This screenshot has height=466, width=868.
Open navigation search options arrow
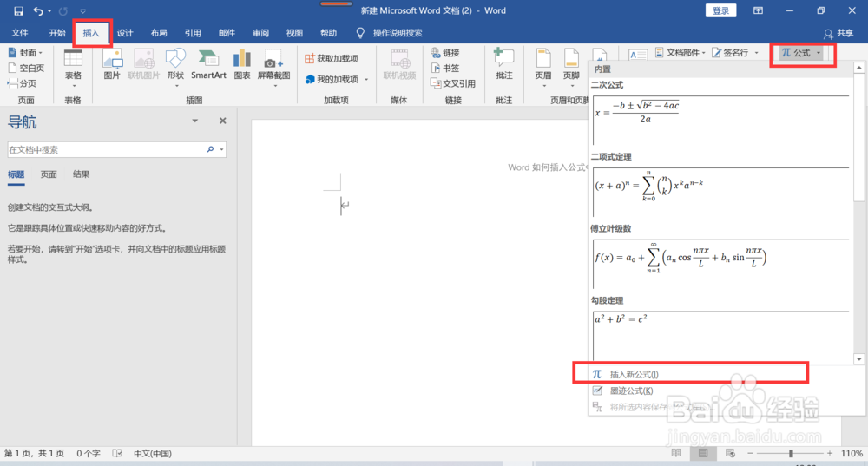[x=222, y=149]
